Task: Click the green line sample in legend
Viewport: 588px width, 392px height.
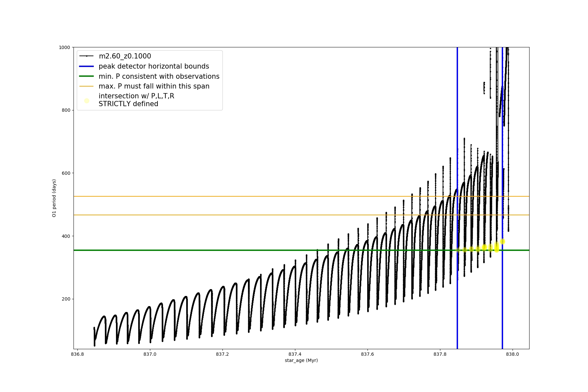Action: pos(87,76)
